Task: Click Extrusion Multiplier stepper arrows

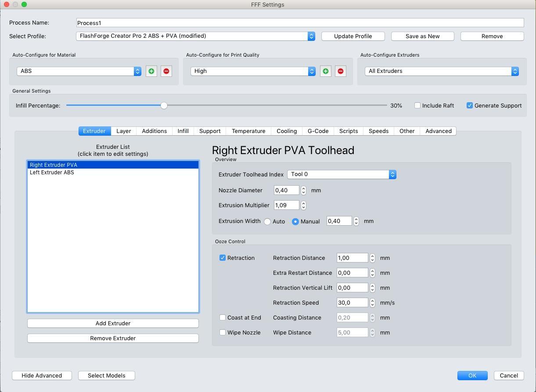Action: pyautogui.click(x=303, y=205)
